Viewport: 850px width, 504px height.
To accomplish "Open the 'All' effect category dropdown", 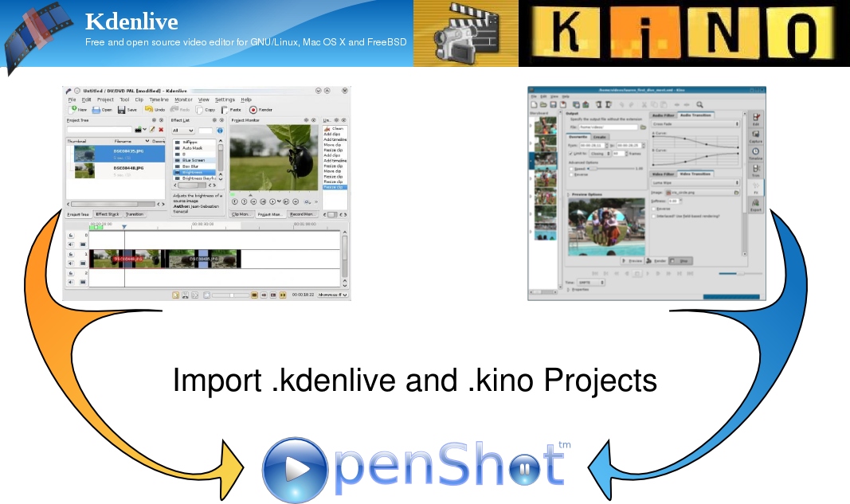I will click(x=182, y=130).
